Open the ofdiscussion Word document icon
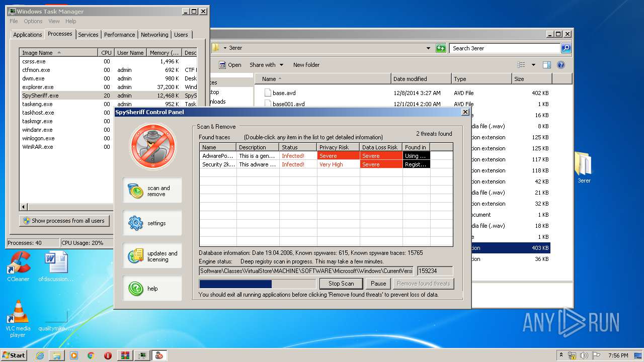Viewport: 644px width, 362px height. click(x=56, y=266)
